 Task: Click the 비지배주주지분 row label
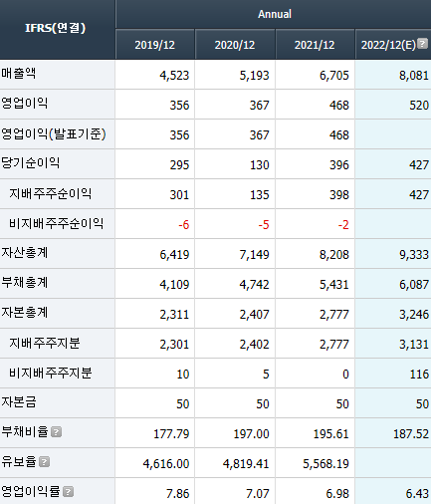pos(51,373)
